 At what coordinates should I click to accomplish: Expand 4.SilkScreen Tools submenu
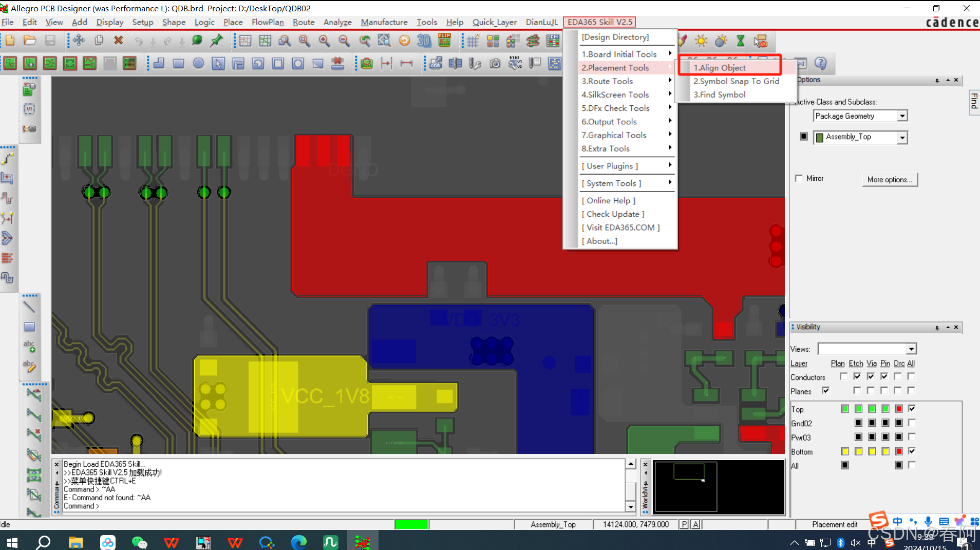[x=626, y=94]
